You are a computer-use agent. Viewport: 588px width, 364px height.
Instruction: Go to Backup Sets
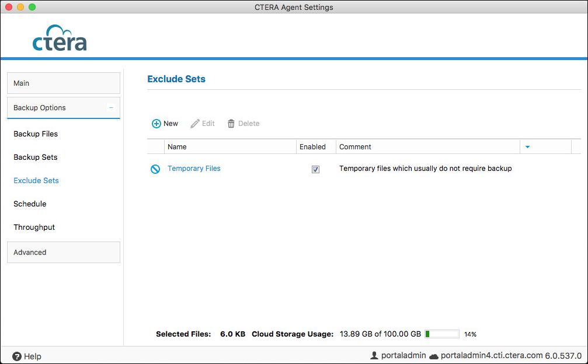click(x=35, y=157)
